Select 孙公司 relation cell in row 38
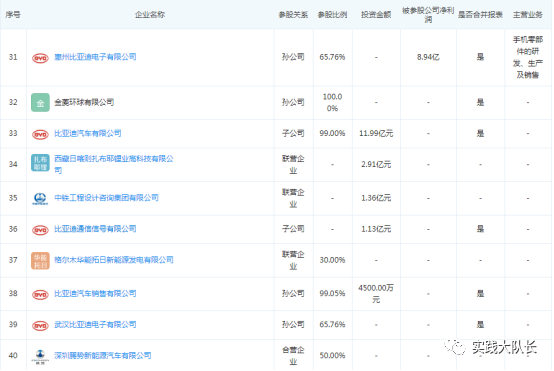 point(293,293)
